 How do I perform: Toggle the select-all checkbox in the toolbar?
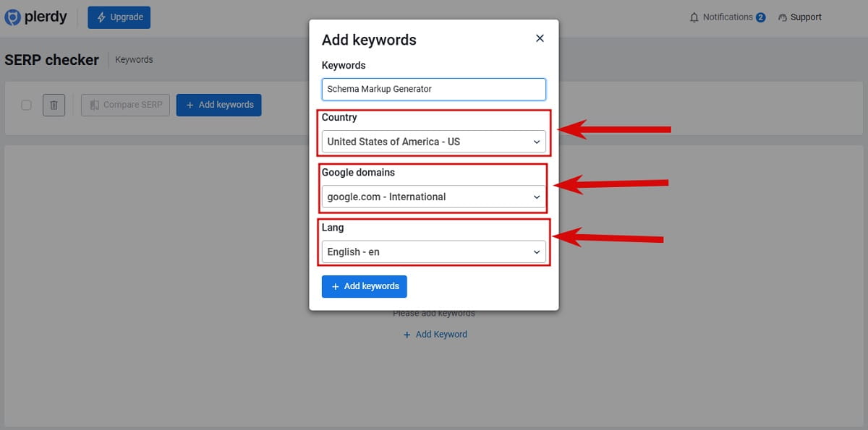click(x=26, y=105)
